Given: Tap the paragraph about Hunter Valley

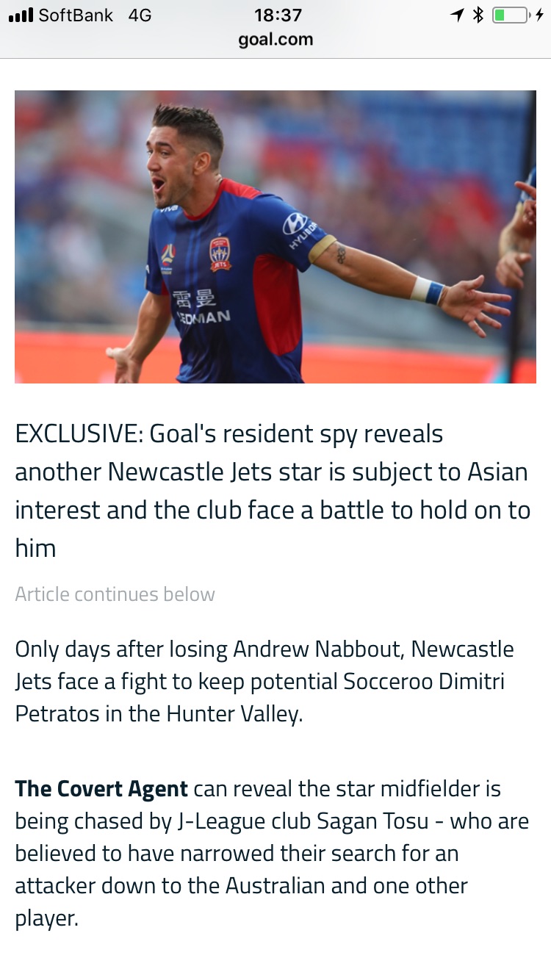Looking at the screenshot, I should [x=264, y=682].
